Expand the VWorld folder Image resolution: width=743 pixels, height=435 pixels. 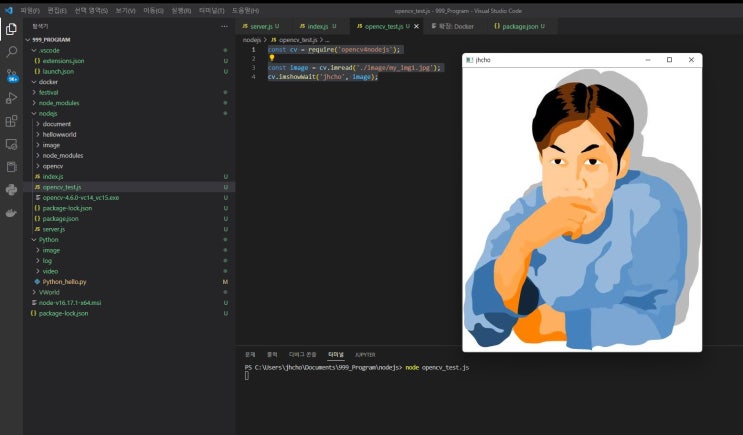pos(49,292)
